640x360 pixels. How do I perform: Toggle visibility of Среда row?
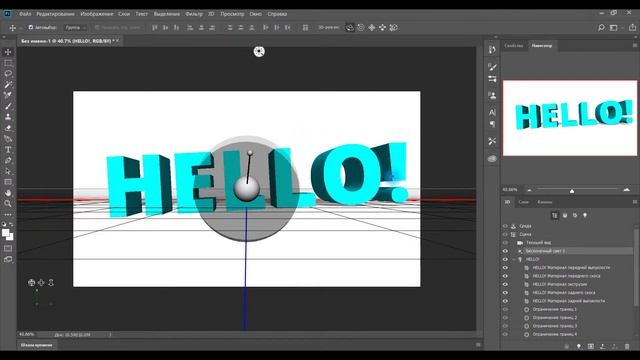[x=505, y=226]
